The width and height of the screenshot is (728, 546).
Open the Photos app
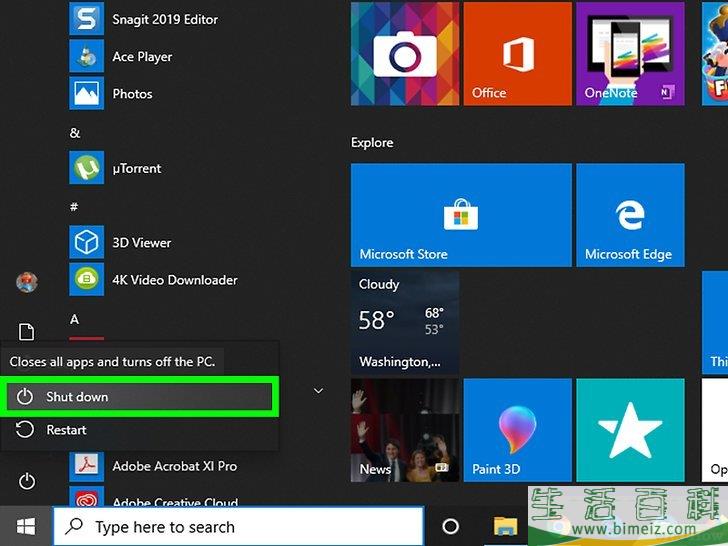tap(132, 94)
